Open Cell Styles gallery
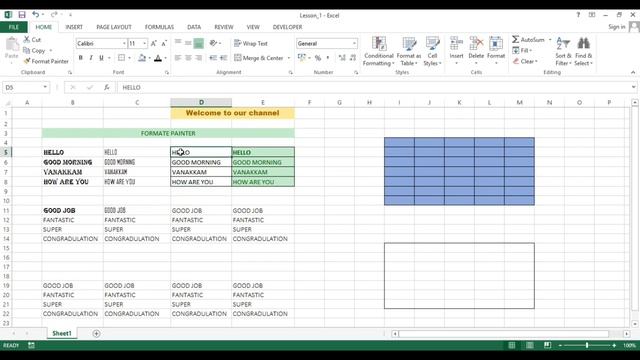This screenshot has height=360, width=640. 432,51
